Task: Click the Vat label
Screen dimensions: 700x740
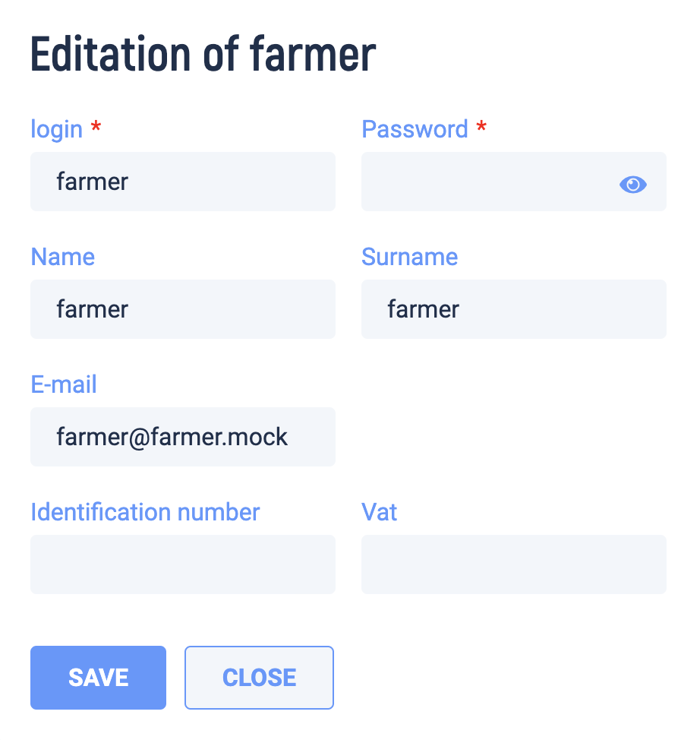Action: click(380, 511)
